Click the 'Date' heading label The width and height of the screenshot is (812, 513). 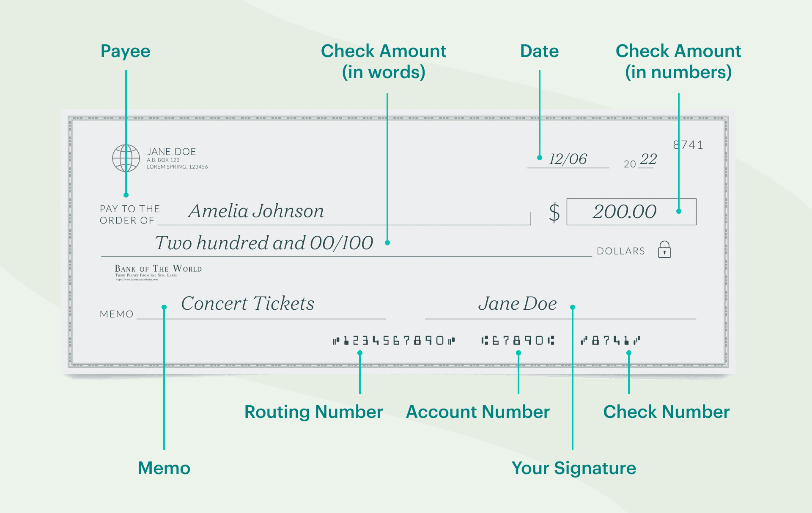[x=539, y=51]
